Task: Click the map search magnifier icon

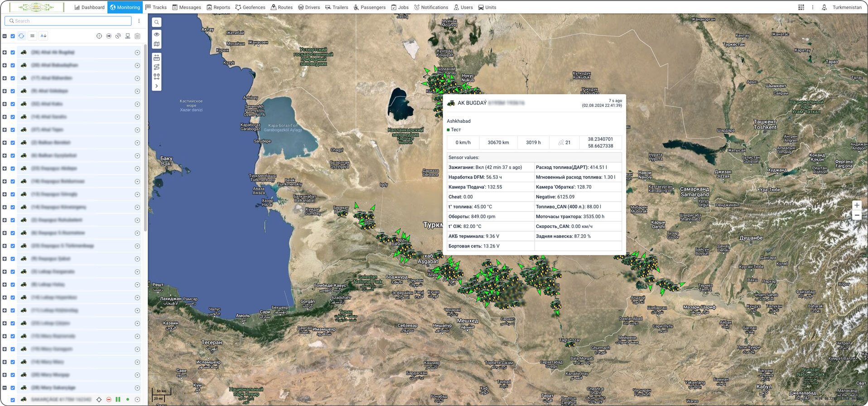Action: point(157,22)
